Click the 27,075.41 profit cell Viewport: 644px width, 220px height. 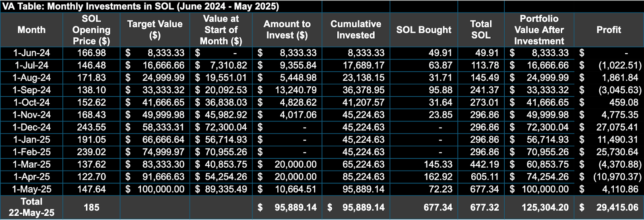609,127
